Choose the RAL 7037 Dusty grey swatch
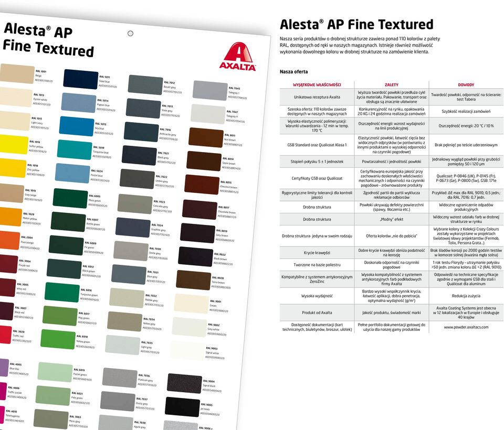 (118, 401)
